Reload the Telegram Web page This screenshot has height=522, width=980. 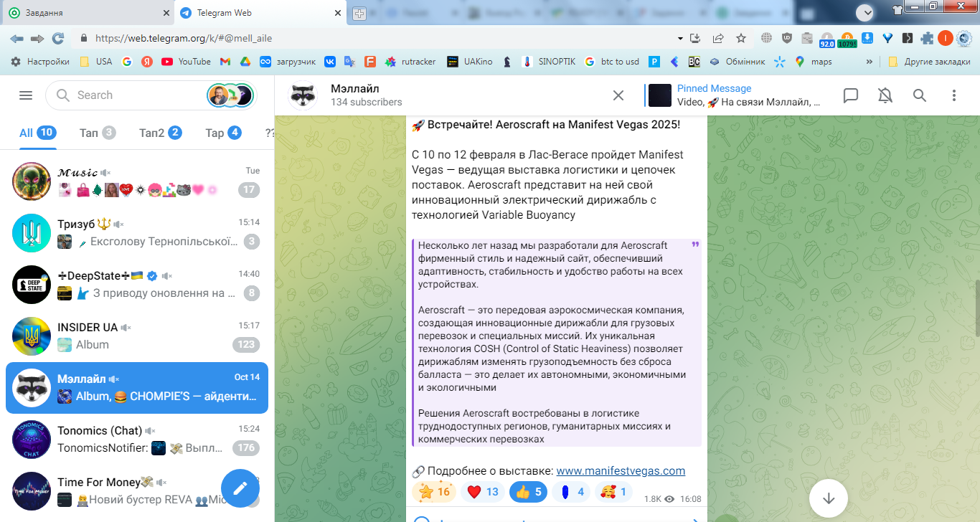[x=58, y=38]
